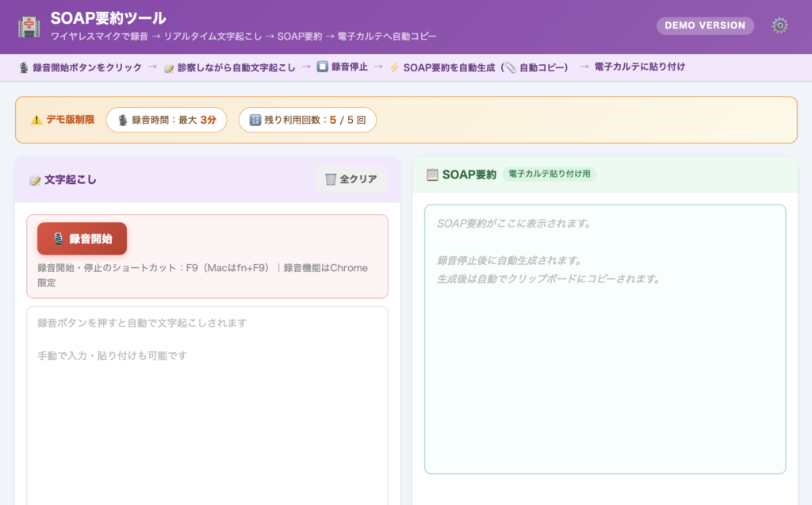812x505 pixels.
Task: Click the memo icon beside 文字起こし heading
Action: [35, 180]
